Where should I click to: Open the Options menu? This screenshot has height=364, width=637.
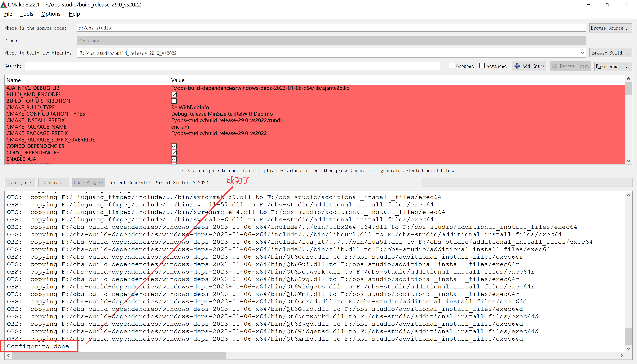[x=51, y=14]
